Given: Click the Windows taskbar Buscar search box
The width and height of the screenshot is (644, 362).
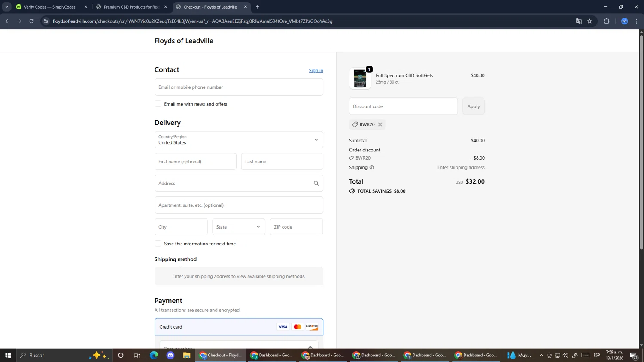Looking at the screenshot, I should tap(64, 355).
